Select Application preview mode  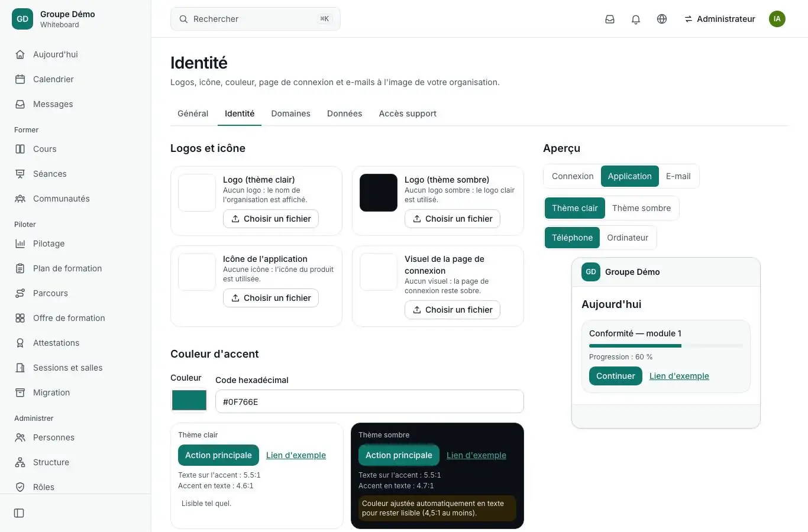coord(629,176)
